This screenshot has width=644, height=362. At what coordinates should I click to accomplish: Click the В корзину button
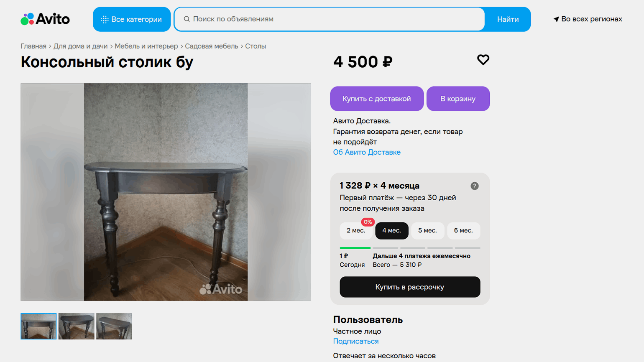(458, 99)
